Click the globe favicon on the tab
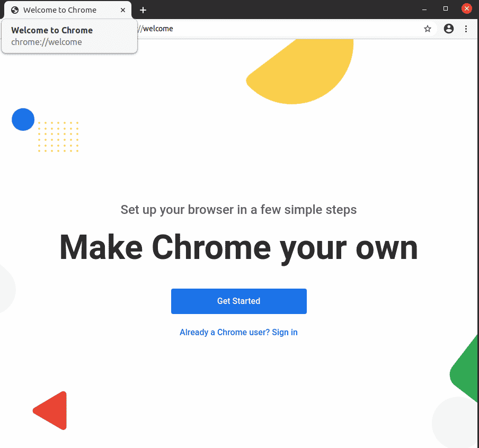Screen dimensions: 479x448 click(15, 10)
